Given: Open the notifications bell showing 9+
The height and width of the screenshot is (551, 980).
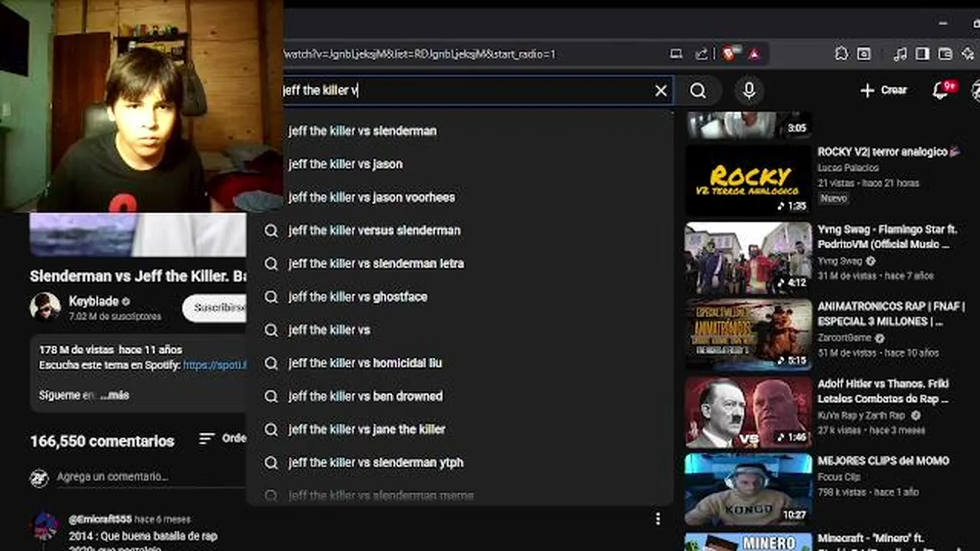Looking at the screenshot, I should (941, 90).
